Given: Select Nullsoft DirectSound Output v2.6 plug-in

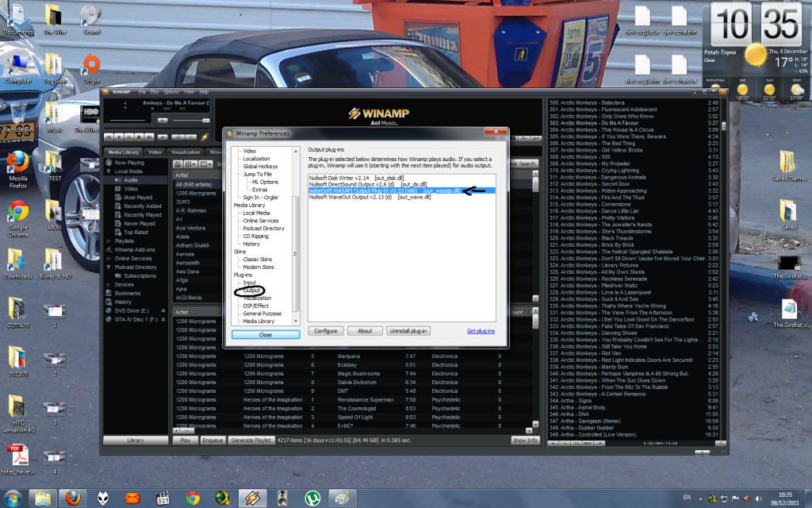Looking at the screenshot, I should click(x=401, y=184).
